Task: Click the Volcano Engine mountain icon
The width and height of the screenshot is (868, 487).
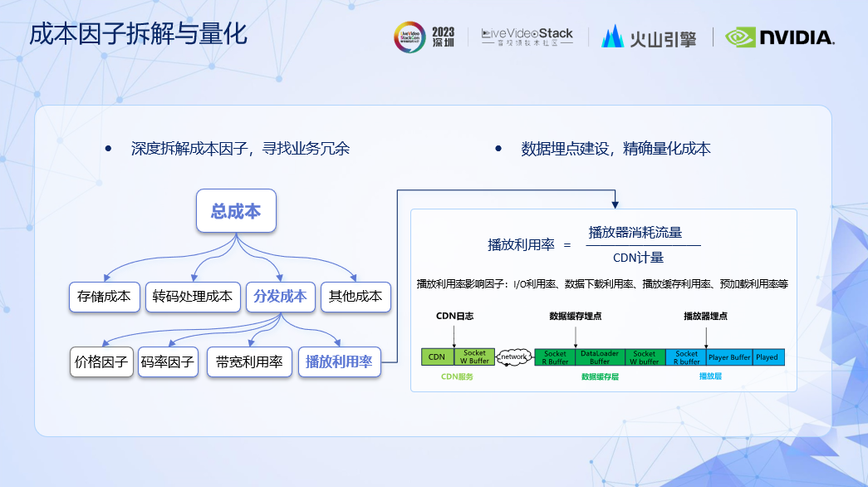Action: pyautogui.click(x=613, y=37)
